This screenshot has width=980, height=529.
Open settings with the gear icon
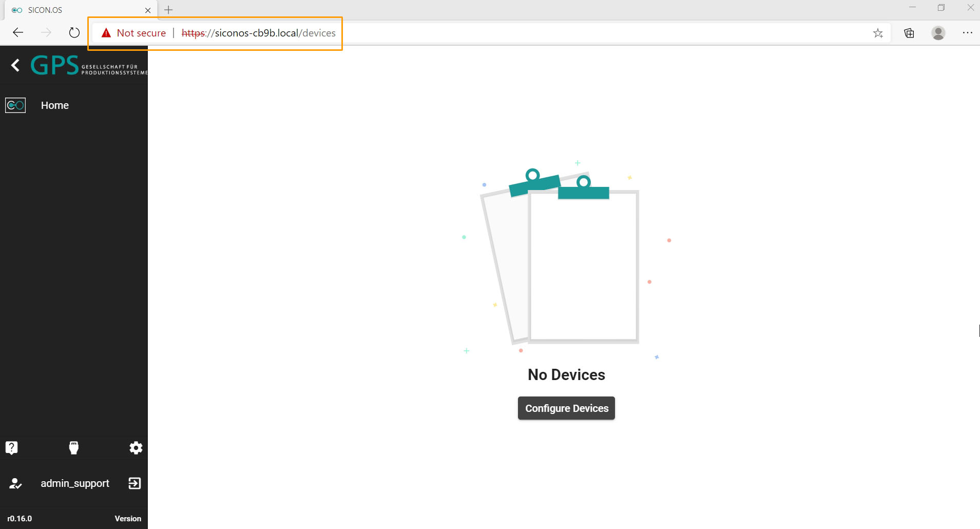(x=136, y=448)
